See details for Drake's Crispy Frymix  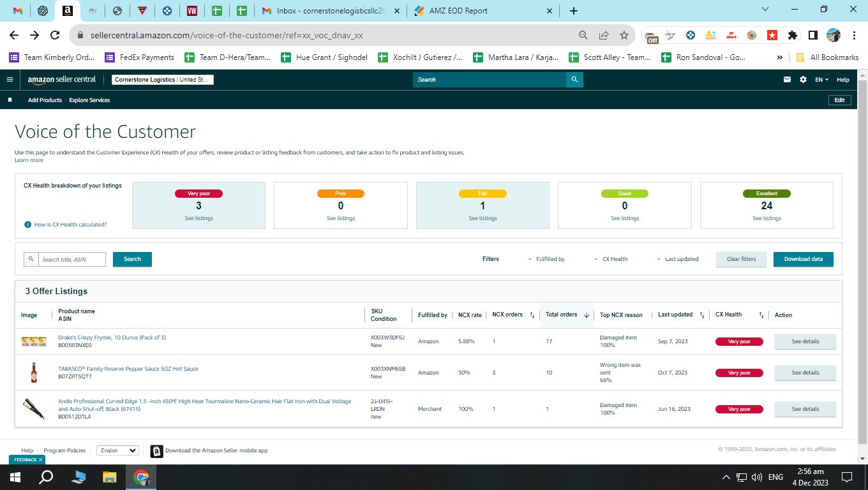tap(805, 341)
